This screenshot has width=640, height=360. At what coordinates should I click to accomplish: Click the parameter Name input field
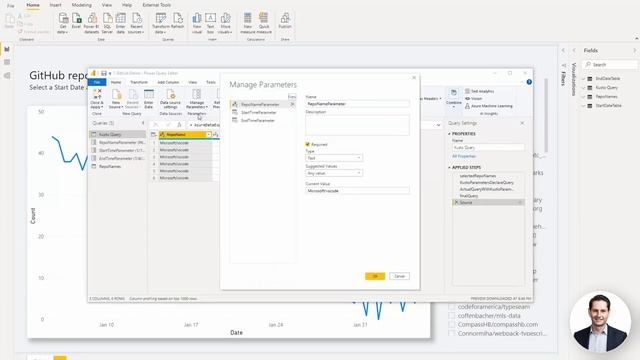click(358, 104)
